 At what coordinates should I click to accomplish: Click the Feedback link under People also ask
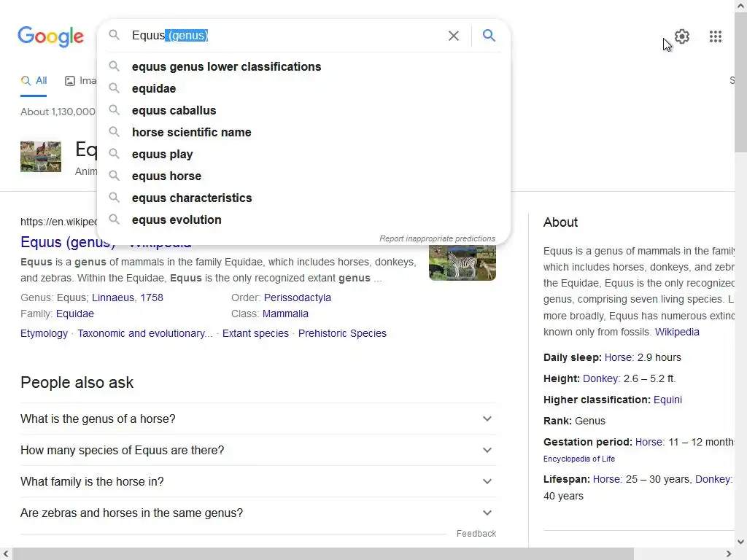point(476,534)
